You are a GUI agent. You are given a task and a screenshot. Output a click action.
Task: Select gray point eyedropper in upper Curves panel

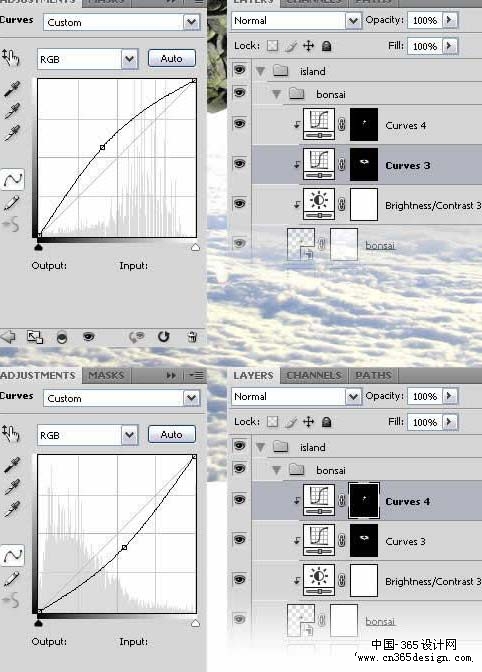coord(12,111)
